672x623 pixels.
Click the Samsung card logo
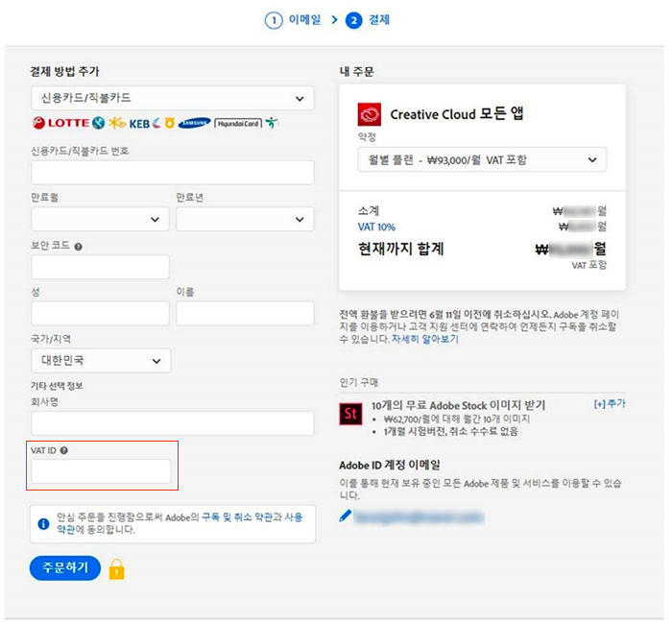(194, 124)
